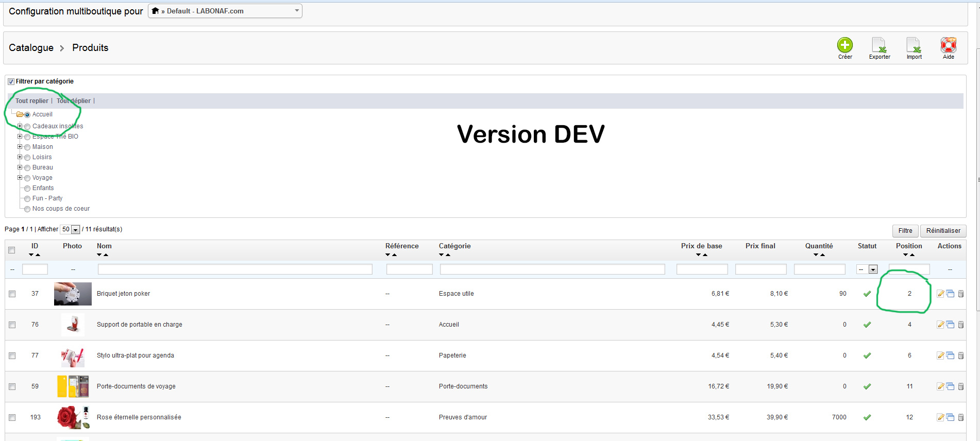
Task: Open the Afficher 50 results dropdown
Action: click(x=71, y=229)
